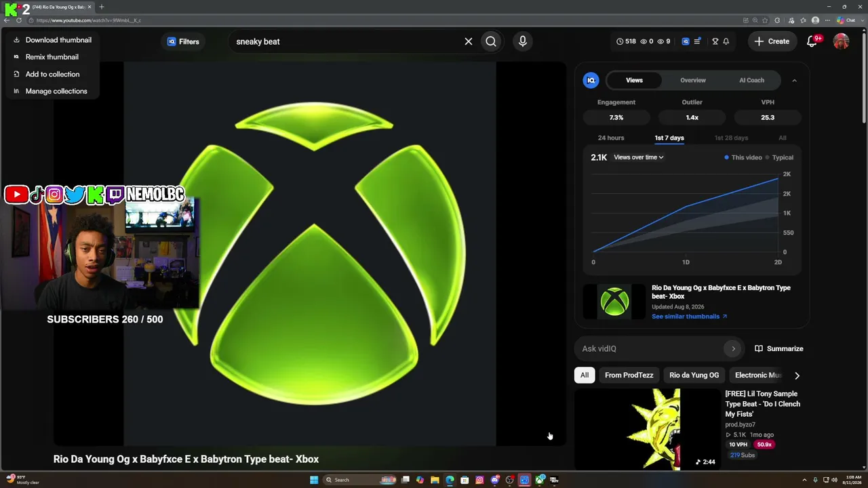Start voice search with the microphone
This screenshot has width=868, height=488.
pos(522,41)
